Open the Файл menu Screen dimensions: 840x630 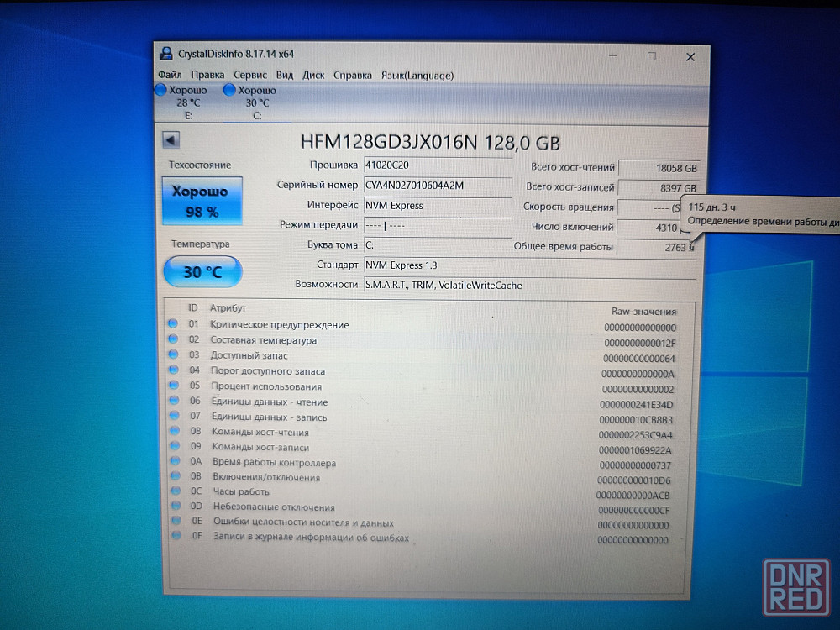point(170,75)
